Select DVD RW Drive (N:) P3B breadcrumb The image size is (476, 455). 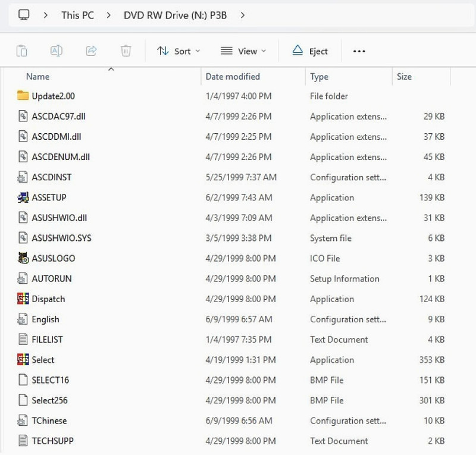175,15
